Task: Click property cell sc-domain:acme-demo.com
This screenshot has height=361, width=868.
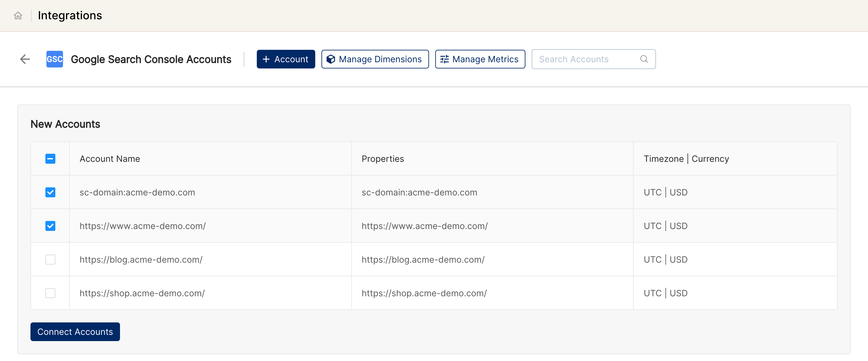Action: 419,192
